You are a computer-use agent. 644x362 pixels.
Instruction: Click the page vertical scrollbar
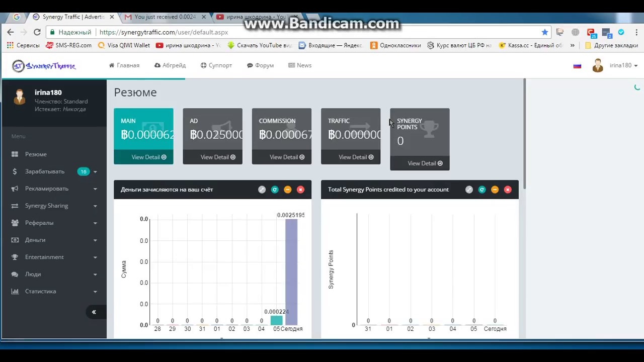click(524, 135)
